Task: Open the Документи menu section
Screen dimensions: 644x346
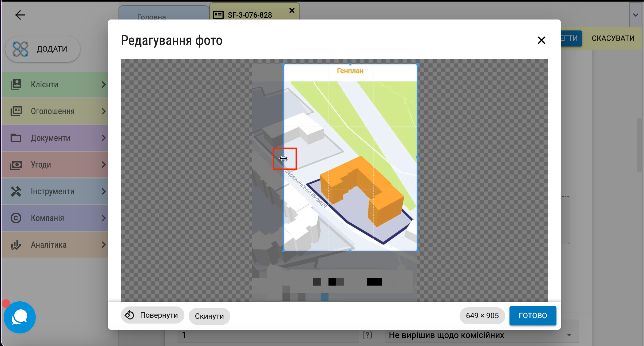Action: coord(55,138)
